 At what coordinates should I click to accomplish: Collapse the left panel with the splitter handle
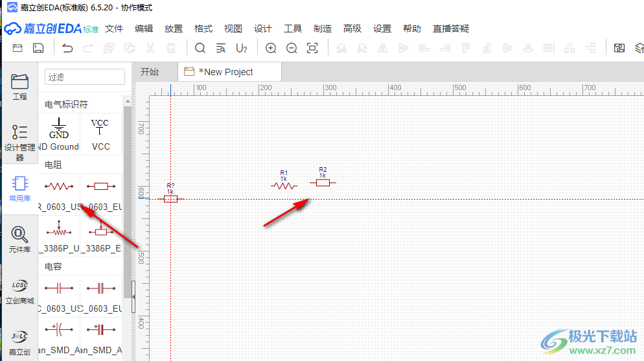coord(133,297)
